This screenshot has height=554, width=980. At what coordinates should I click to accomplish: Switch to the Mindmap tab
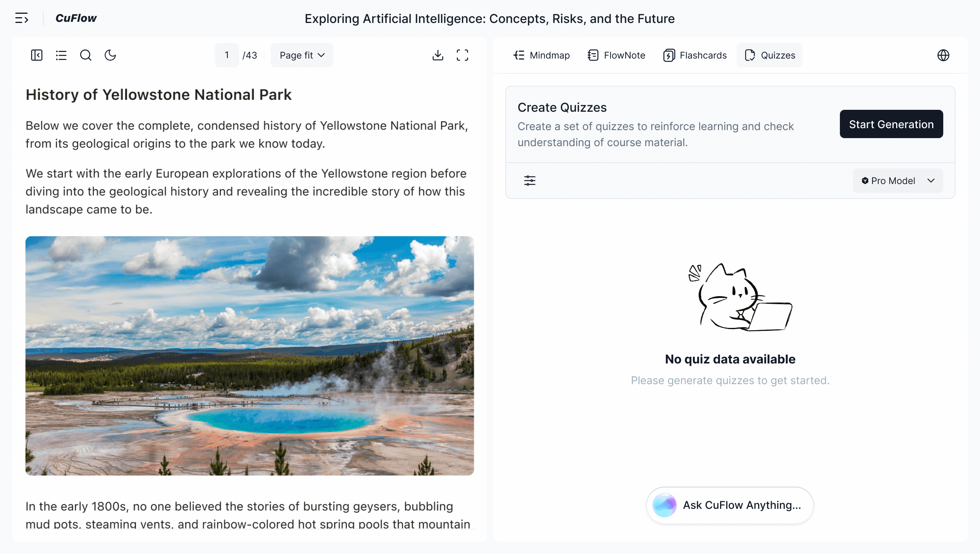coord(541,55)
